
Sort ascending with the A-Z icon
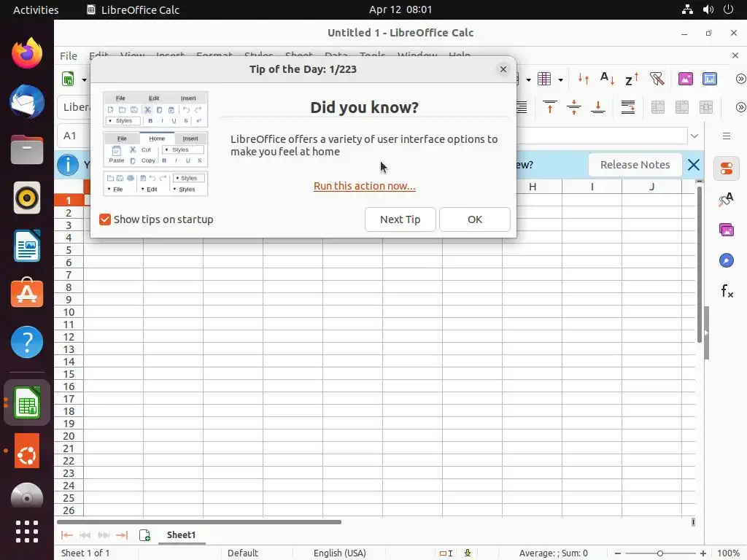click(607, 79)
